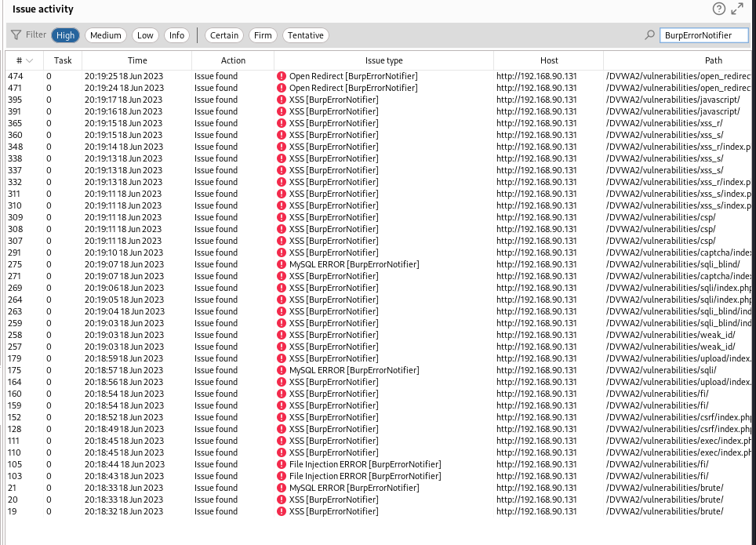
Task: Click row number 128
Action: tap(14, 429)
